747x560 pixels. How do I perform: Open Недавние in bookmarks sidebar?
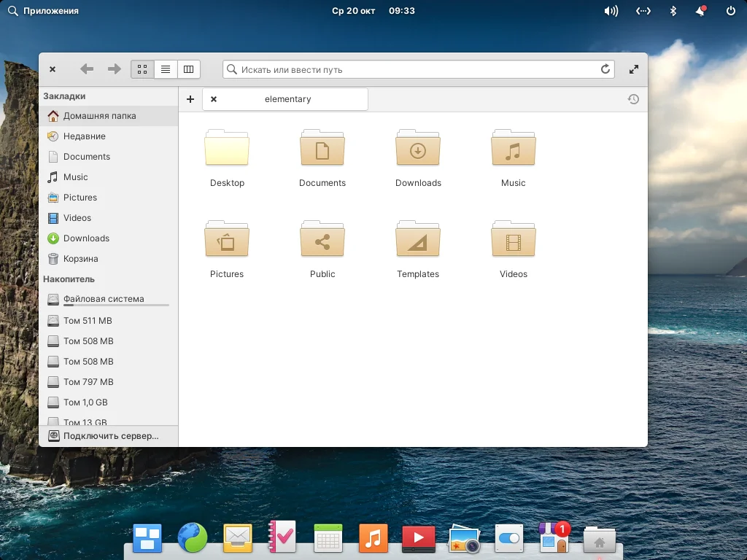click(84, 136)
